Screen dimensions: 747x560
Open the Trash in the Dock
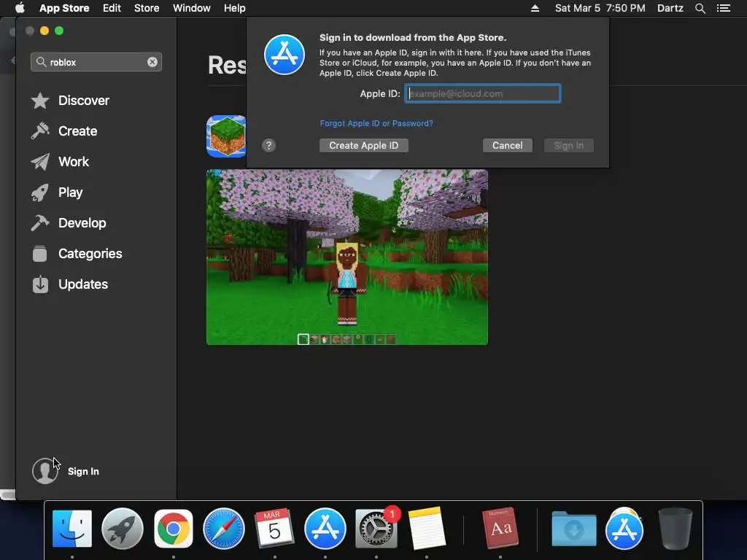click(x=675, y=529)
